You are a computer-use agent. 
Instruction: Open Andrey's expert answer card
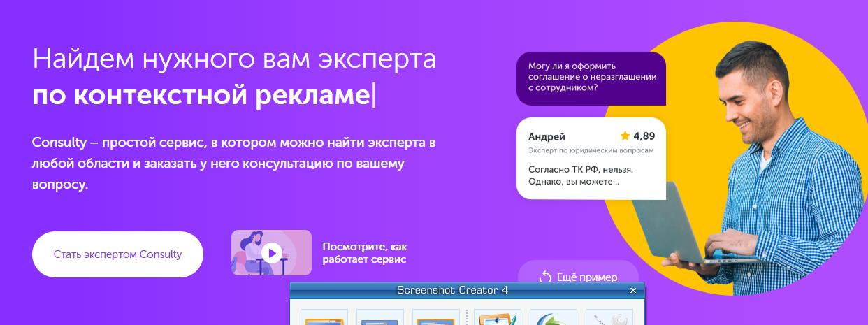pyautogui.click(x=591, y=158)
